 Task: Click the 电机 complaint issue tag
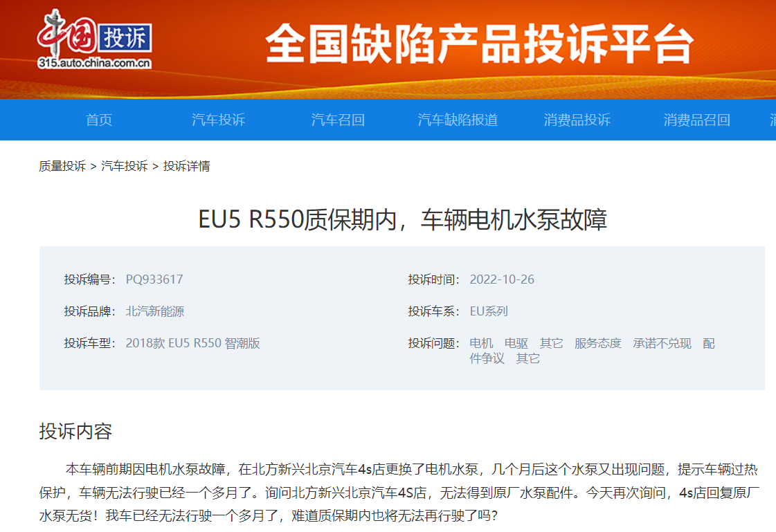481,343
